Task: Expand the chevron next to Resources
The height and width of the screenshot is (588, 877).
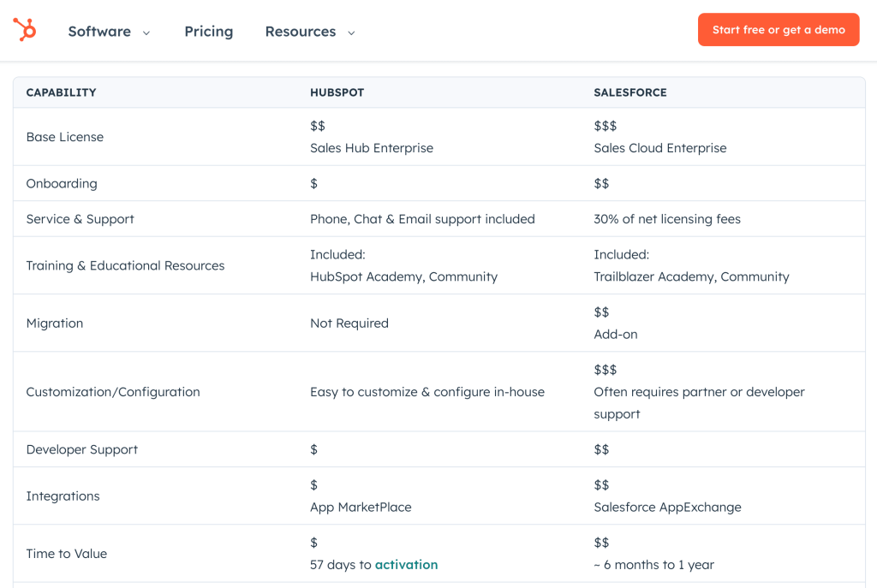Action: tap(351, 33)
